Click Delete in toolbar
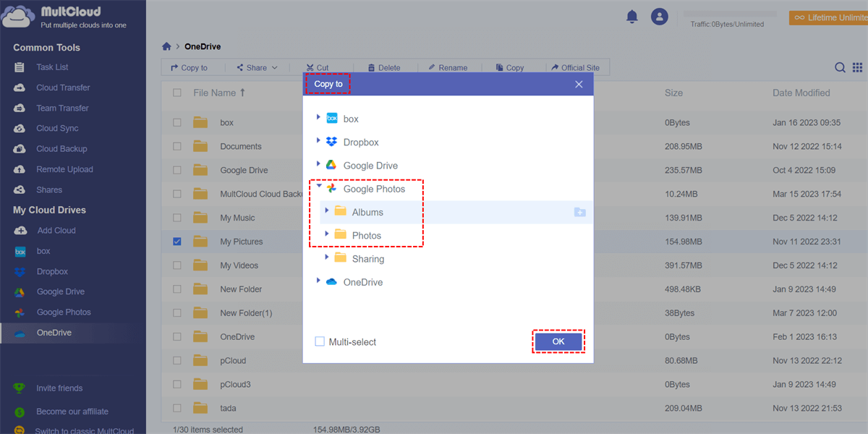This screenshot has height=434, width=868. point(384,67)
